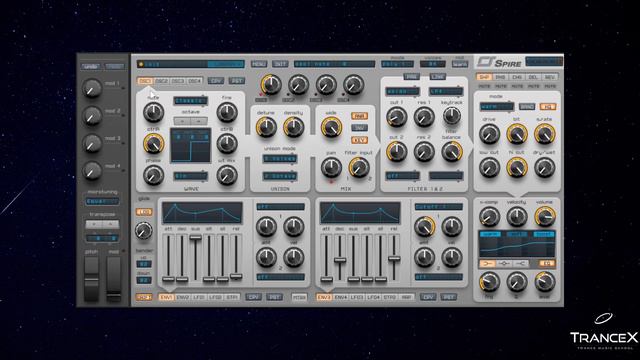Open the ARP tab
This screenshot has width=640, height=360.
click(x=407, y=297)
